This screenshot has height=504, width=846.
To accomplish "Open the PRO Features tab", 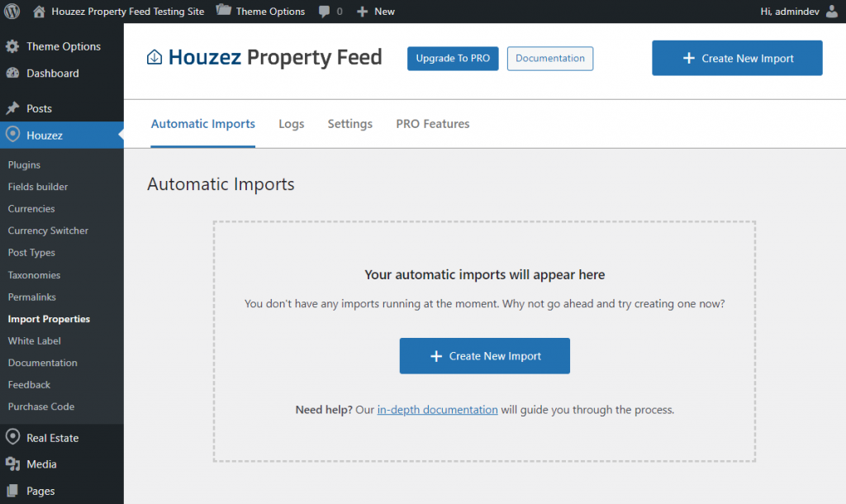I will 433,124.
